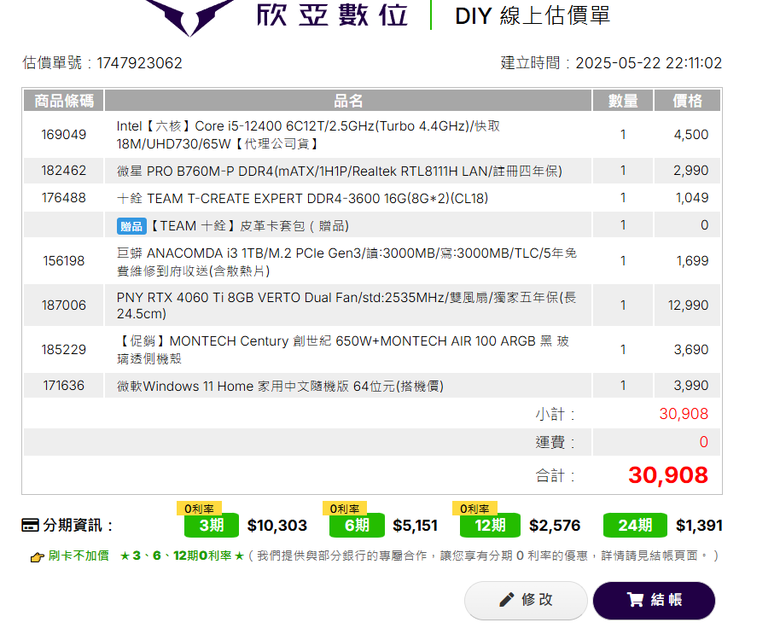Screen dimensions: 780x640
Task: Click the 結帳 checkout button
Action: click(x=654, y=600)
